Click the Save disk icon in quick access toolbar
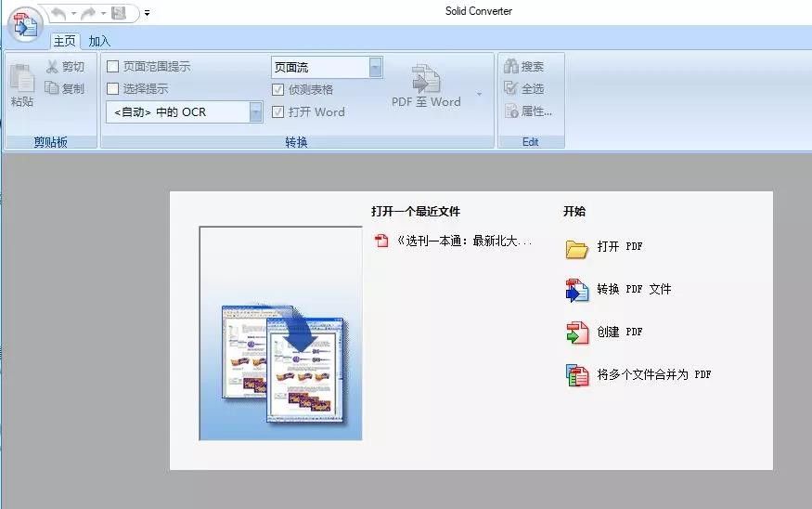Image resolution: width=812 pixels, height=509 pixels. click(119, 13)
